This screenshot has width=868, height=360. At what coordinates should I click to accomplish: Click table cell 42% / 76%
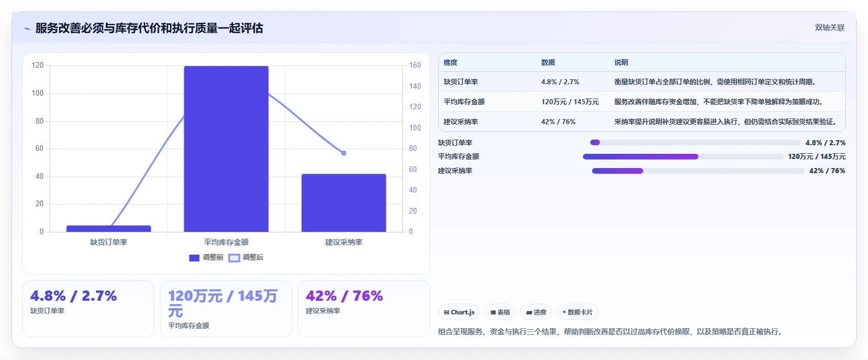558,122
